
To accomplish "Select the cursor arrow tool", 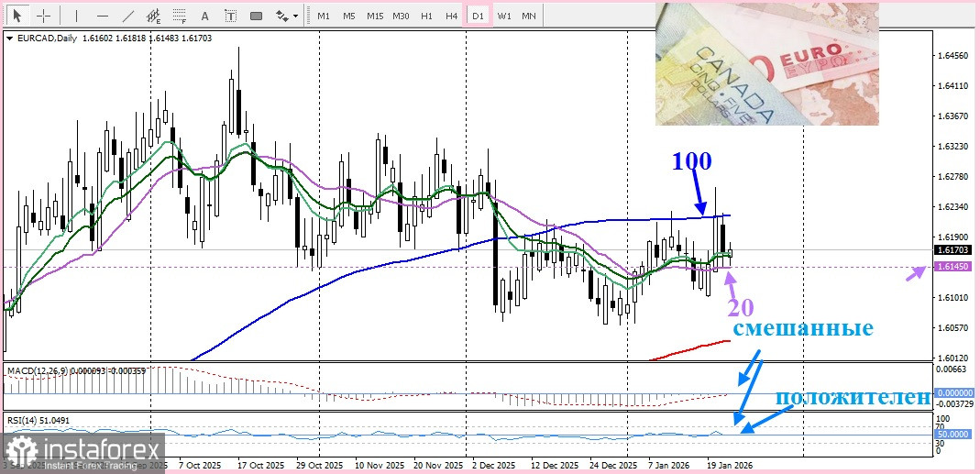I will click(18, 16).
